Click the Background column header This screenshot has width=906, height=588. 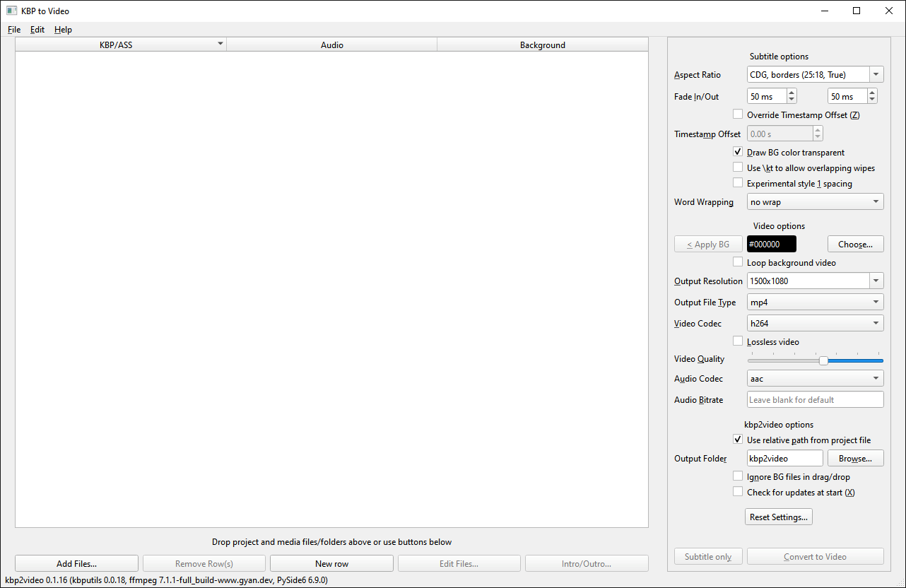tap(542, 45)
